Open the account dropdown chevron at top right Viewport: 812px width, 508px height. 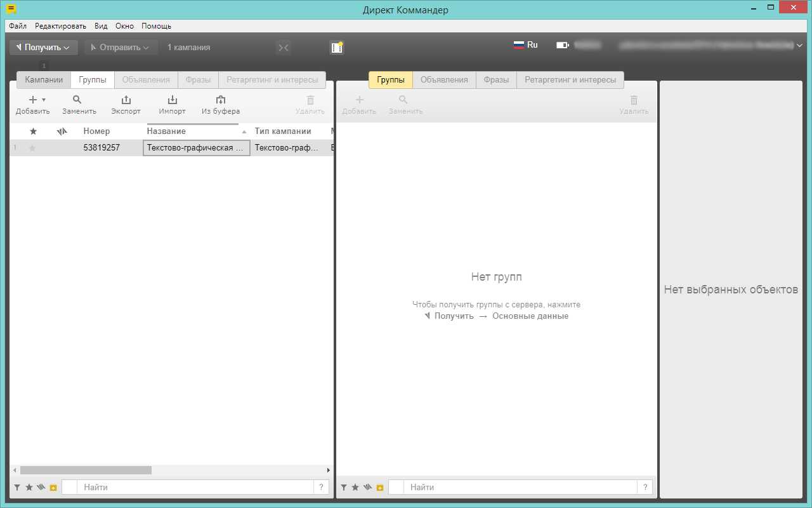click(799, 46)
